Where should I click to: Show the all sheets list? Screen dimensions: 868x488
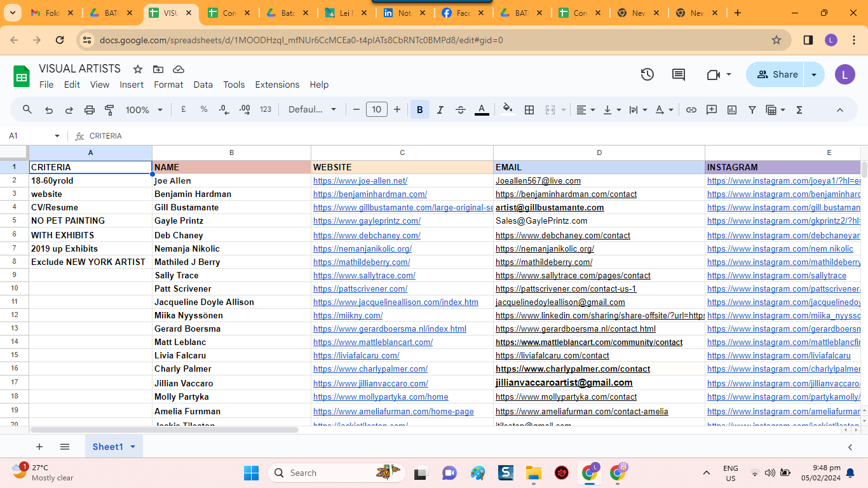click(x=65, y=447)
